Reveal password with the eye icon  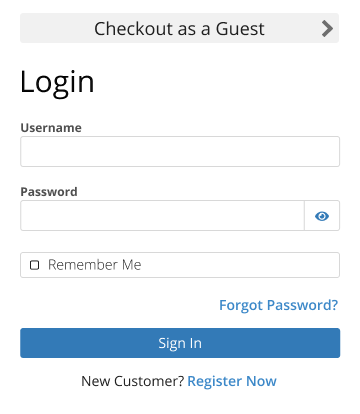point(322,216)
